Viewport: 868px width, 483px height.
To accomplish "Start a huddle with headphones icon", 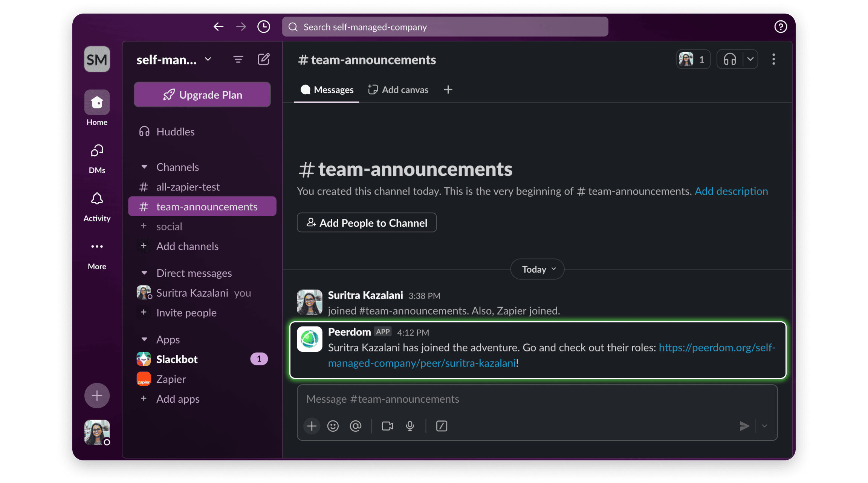I will click(x=730, y=59).
